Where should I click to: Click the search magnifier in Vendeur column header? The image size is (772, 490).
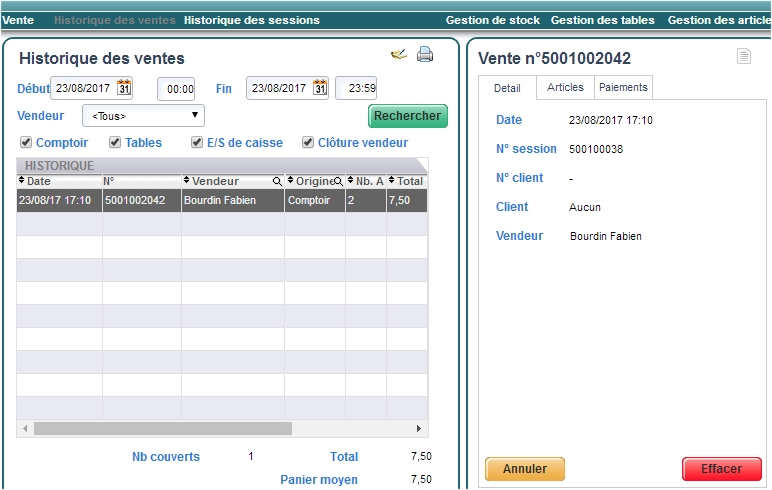pos(277,182)
